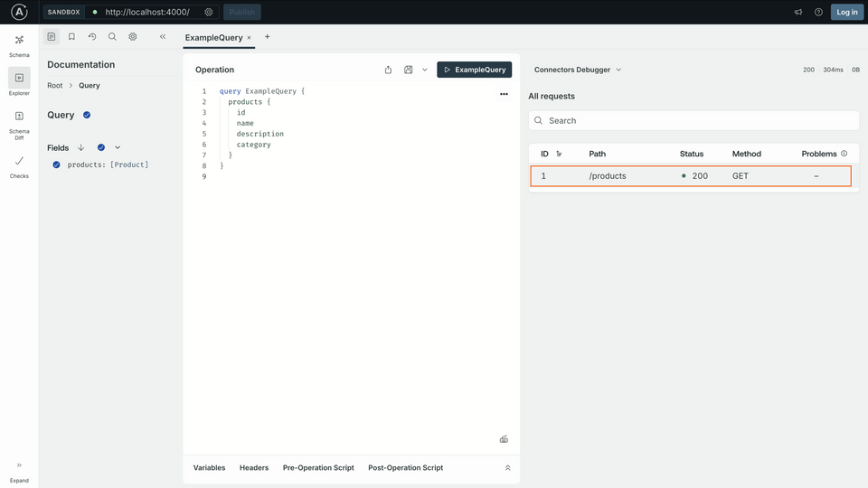868x488 pixels.
Task: Open the Pre-Operation Script tab
Action: click(x=318, y=468)
